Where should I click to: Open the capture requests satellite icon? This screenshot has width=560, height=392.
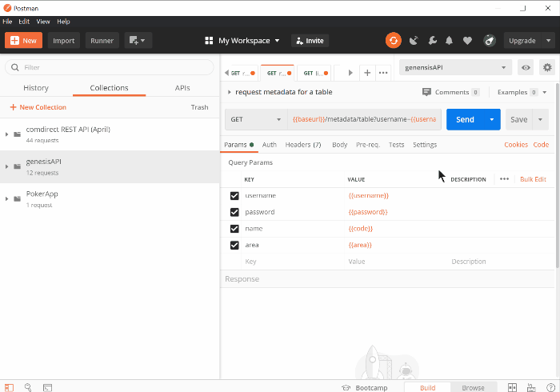[x=414, y=41]
